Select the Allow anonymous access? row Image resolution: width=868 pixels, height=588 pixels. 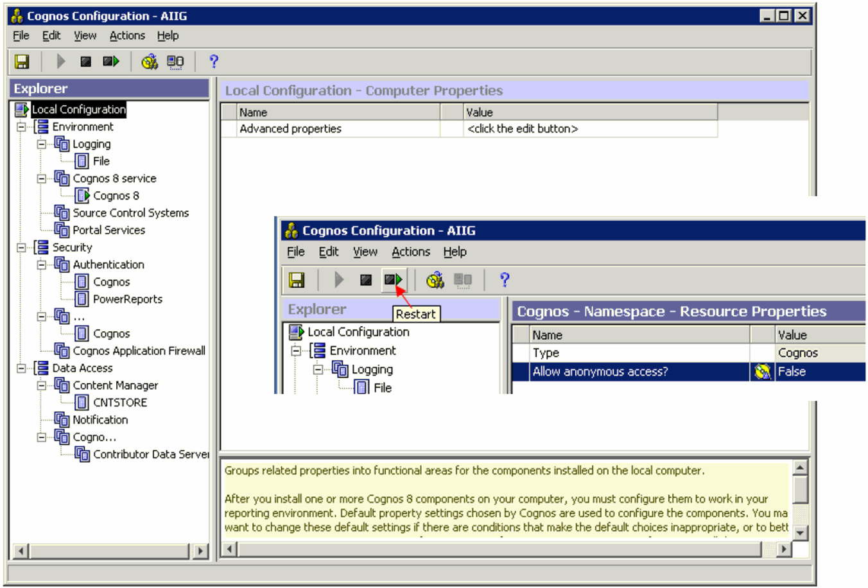(x=688, y=372)
